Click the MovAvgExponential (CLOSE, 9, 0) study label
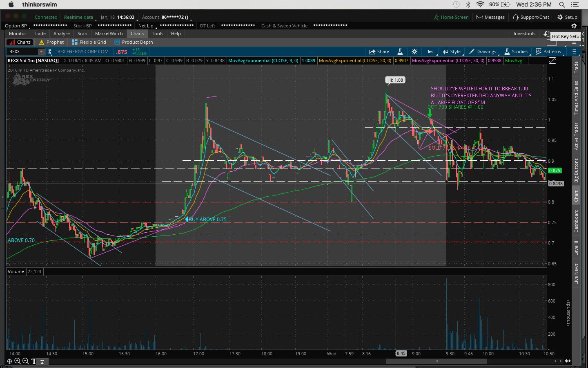Screen dimensions: 588x368 tap(263, 61)
